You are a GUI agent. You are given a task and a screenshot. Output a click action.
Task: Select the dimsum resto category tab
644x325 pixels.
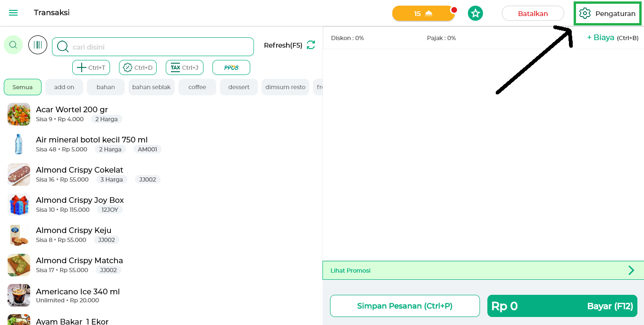pos(286,87)
